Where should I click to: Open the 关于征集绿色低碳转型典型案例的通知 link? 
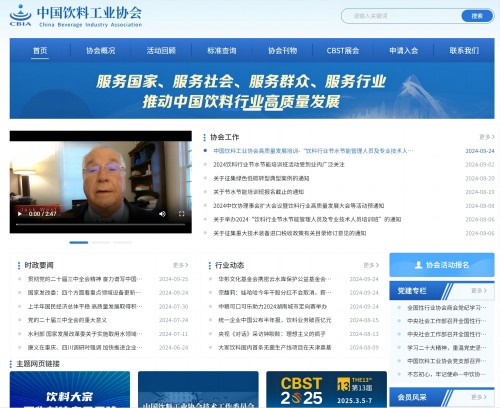click(261, 178)
